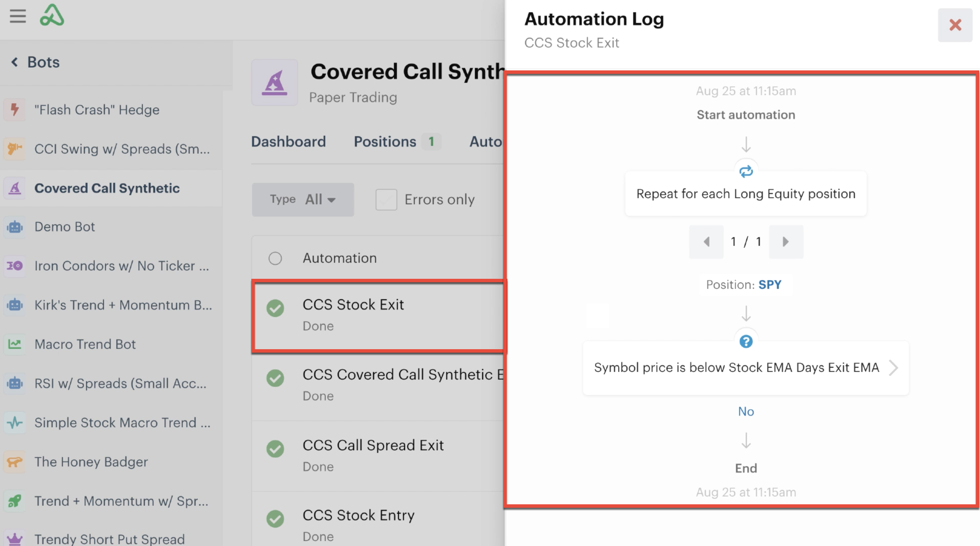
Task: Click green check on CCS Covered Call Synthetic row
Action: 275,378
